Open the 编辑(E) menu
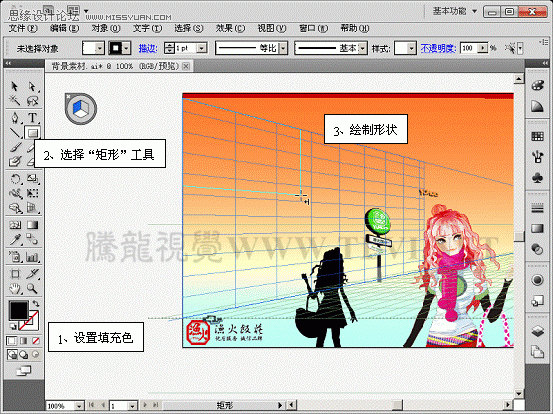 [64, 28]
